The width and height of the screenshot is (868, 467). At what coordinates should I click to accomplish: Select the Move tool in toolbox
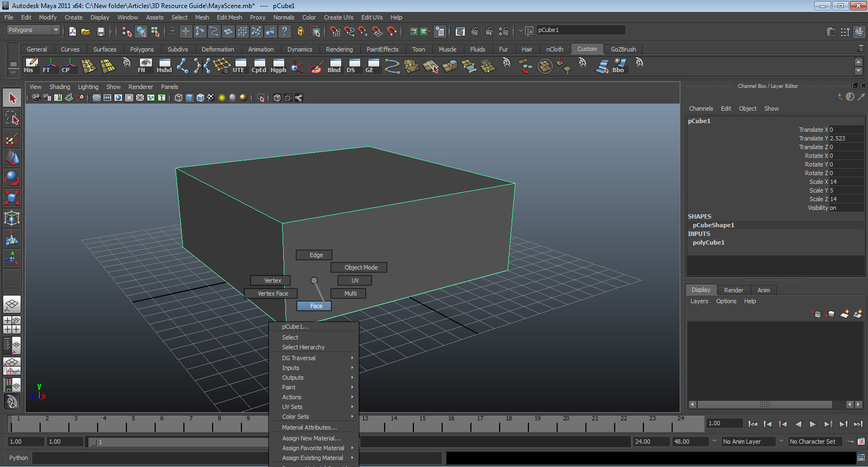point(12,158)
